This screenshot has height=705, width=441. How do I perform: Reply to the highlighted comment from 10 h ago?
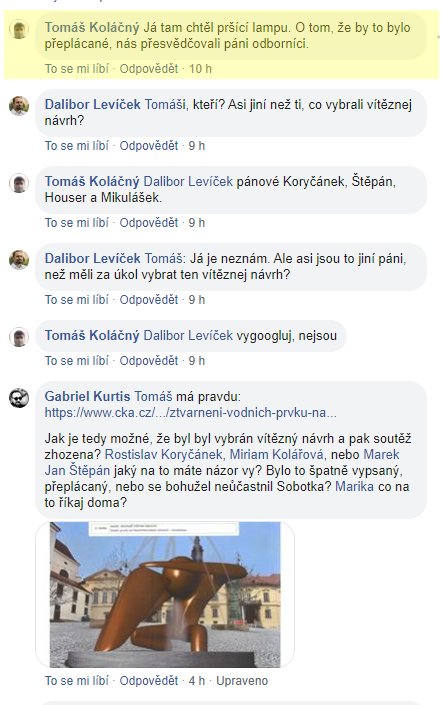[149, 69]
